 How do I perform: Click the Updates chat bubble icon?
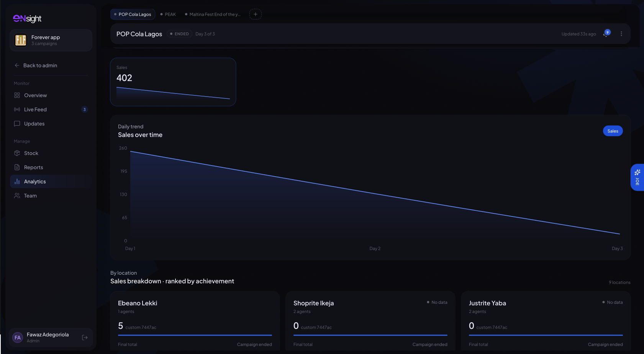pyautogui.click(x=17, y=124)
